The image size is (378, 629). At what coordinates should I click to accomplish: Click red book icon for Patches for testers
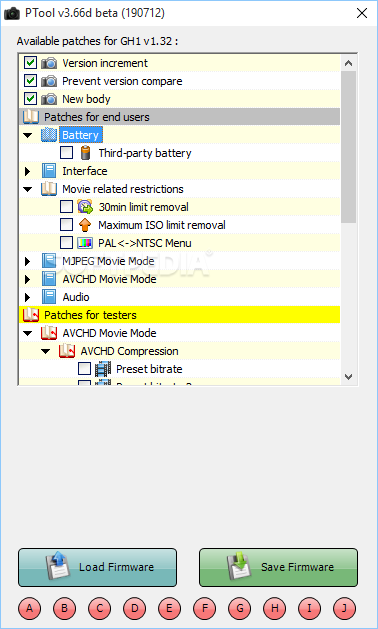[x=31, y=315]
